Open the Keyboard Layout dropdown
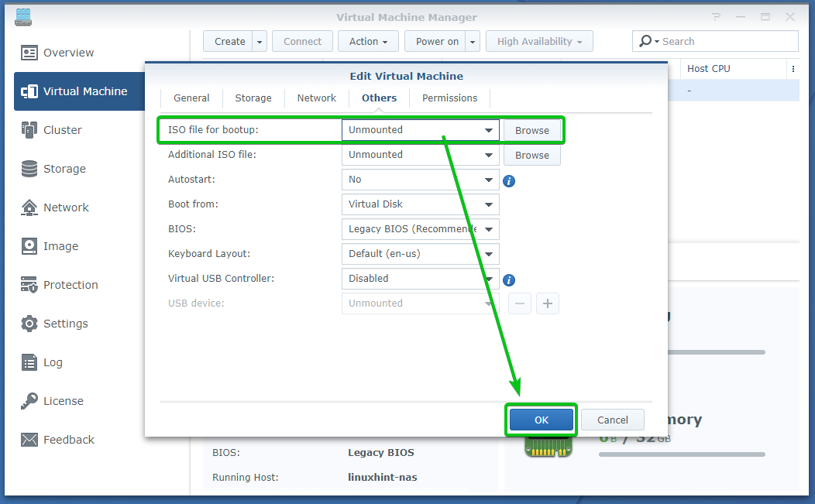This screenshot has width=815, height=504. tap(420, 254)
